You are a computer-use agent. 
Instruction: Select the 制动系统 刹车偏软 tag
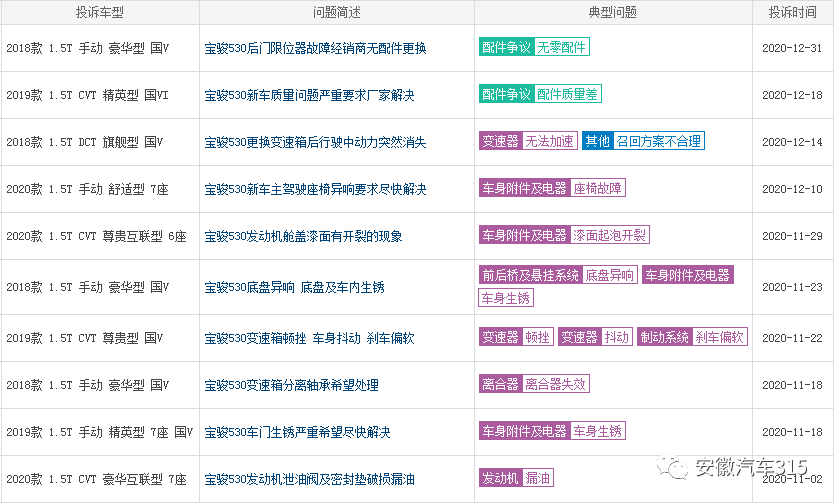pyautogui.click(x=693, y=337)
